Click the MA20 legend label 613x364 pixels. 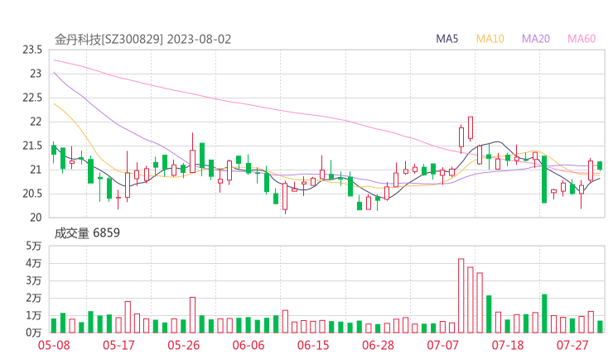pos(536,39)
